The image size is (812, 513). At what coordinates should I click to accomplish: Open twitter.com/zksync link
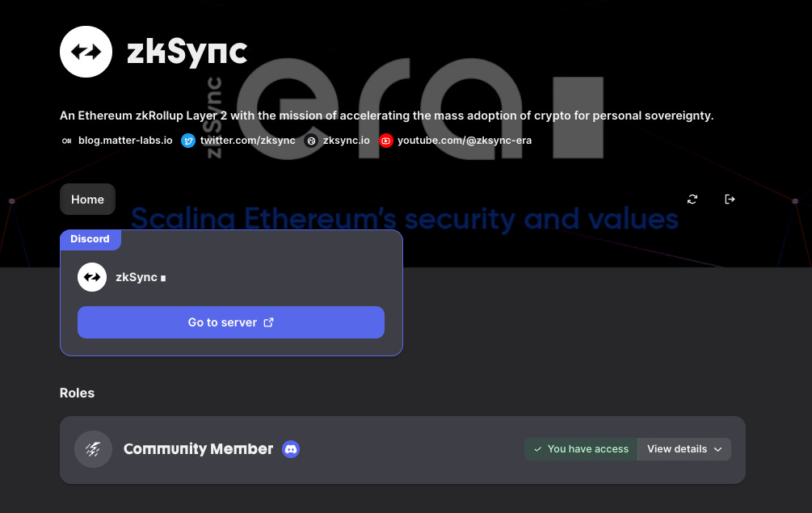pos(247,141)
